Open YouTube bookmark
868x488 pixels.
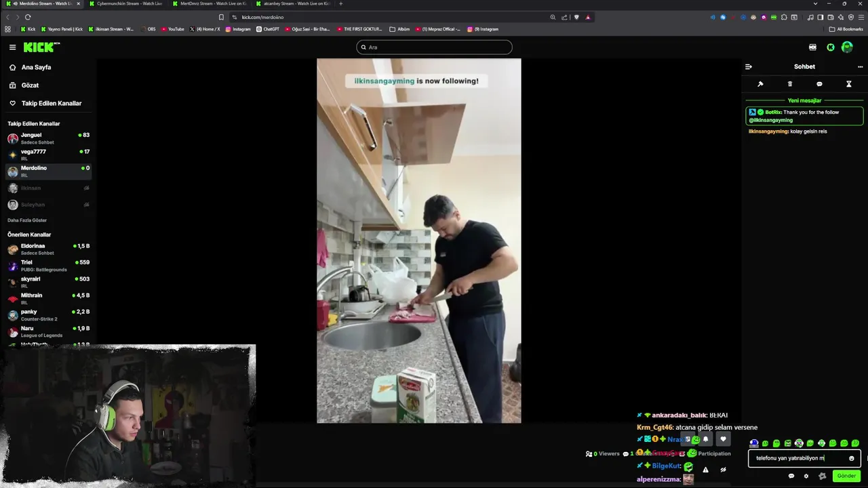pos(173,29)
